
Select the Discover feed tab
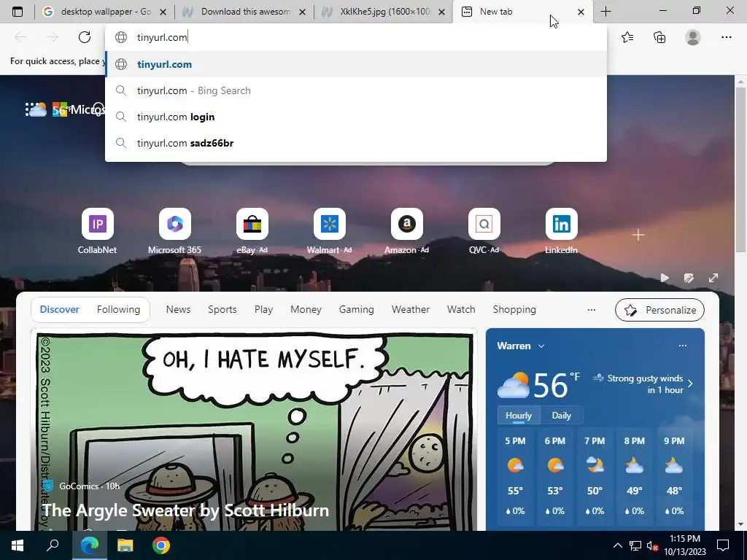coord(60,309)
